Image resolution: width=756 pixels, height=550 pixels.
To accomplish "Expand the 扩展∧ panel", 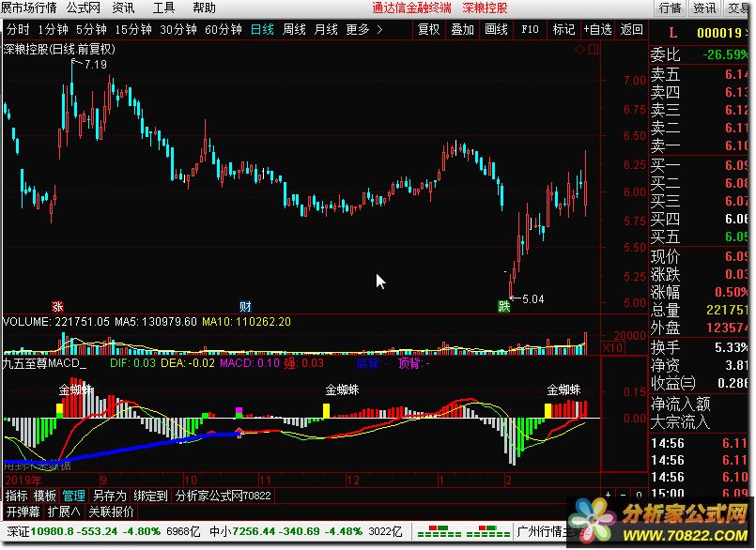I will pyautogui.click(x=64, y=512).
